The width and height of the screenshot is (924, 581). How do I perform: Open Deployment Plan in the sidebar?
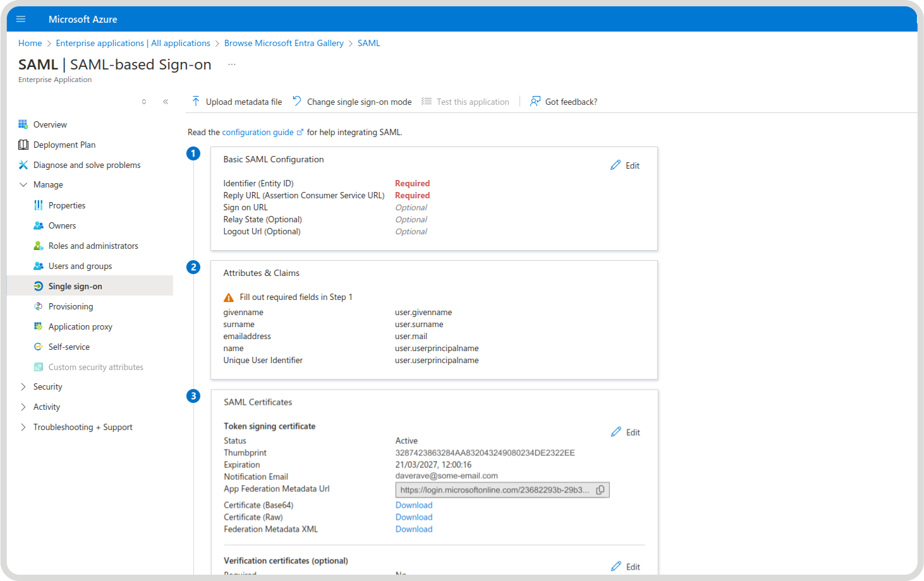coord(64,145)
